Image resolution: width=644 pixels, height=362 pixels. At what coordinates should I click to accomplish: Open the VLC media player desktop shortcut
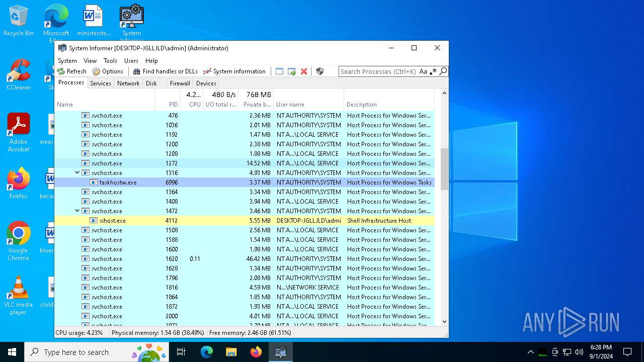tap(19, 296)
